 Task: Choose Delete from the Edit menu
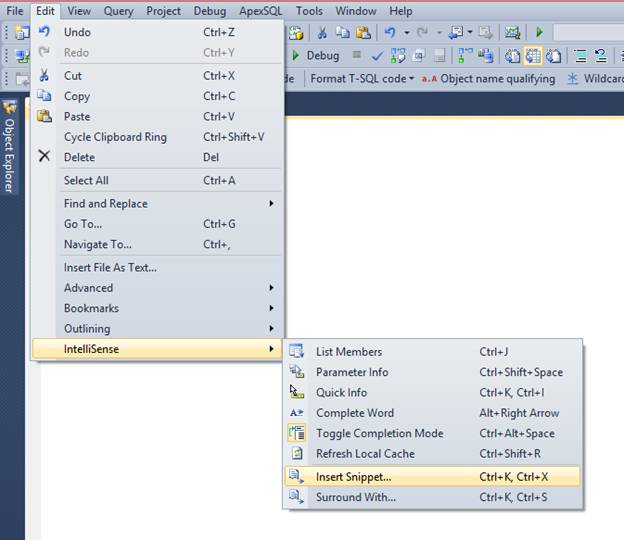point(158,157)
